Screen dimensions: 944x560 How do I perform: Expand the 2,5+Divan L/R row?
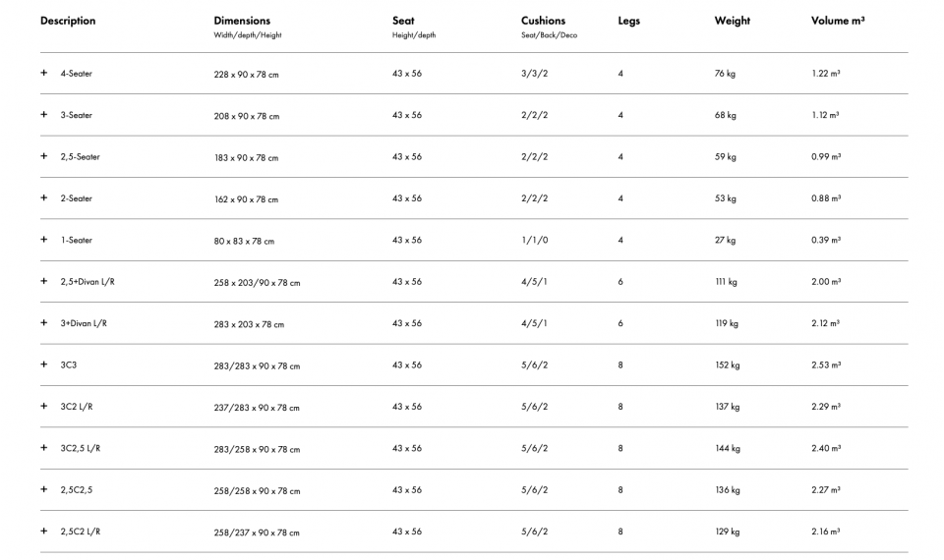click(x=43, y=281)
